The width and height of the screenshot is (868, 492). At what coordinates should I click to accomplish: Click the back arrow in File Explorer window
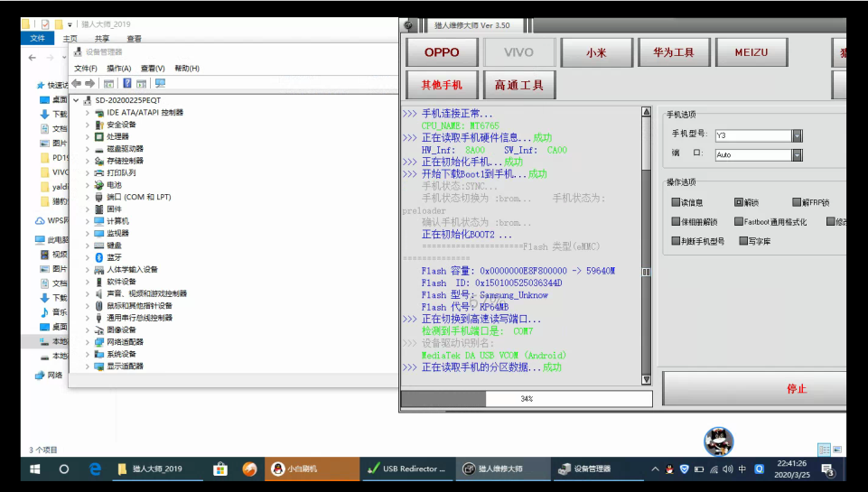coord(33,58)
